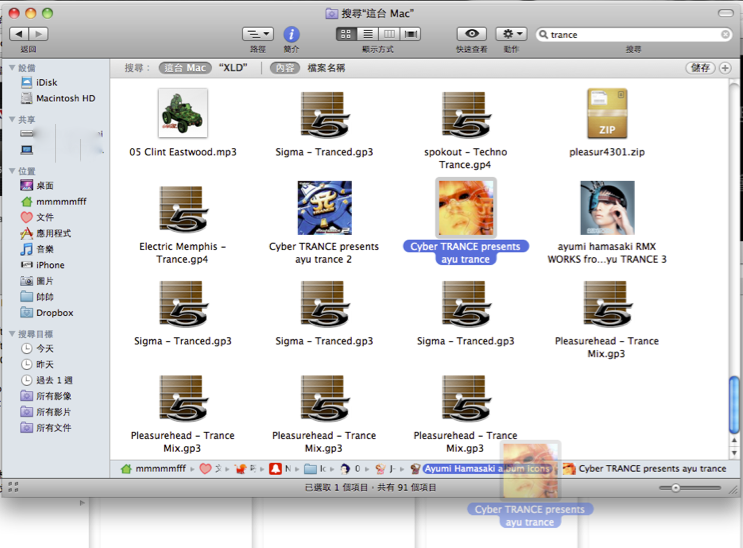Search by file name 檔案名稱
The image size is (743, 548).
[x=326, y=68]
